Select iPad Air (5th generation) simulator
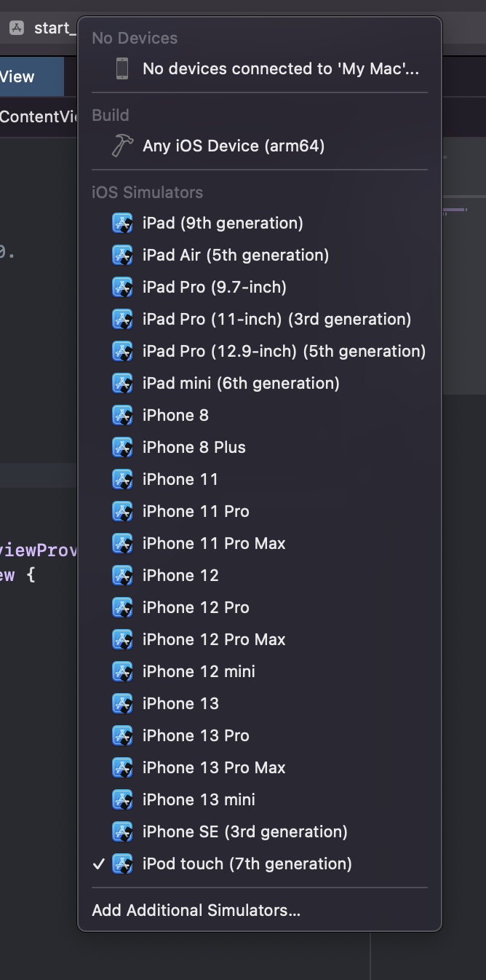The width and height of the screenshot is (486, 980). [x=236, y=255]
